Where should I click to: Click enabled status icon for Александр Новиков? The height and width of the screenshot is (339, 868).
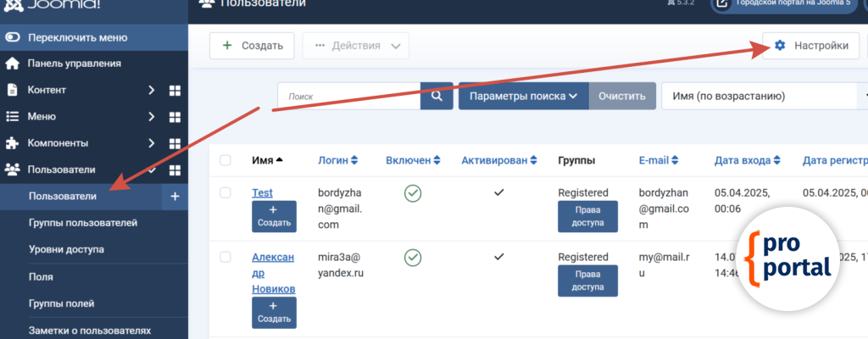click(413, 258)
